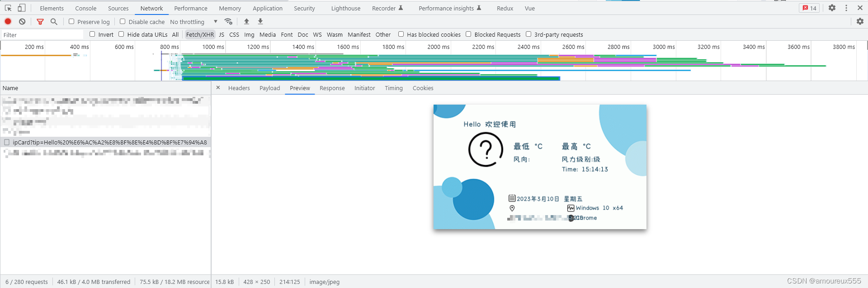Open DevTools settings gear

pos(832,8)
